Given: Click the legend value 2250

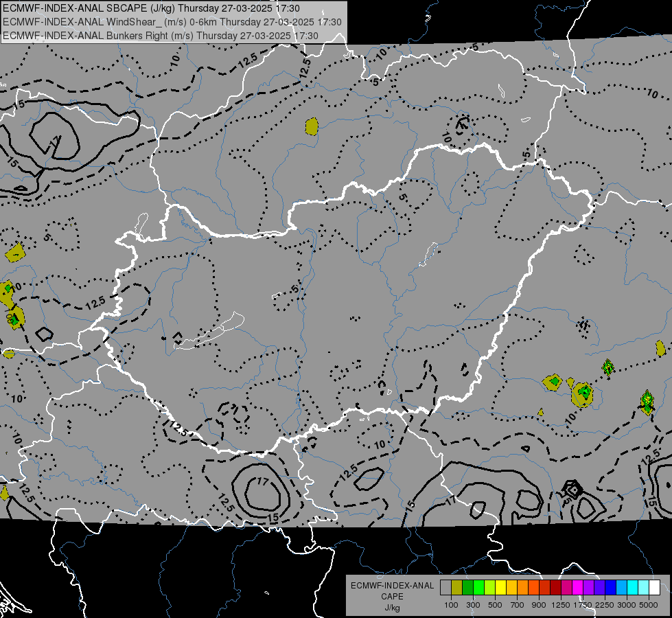Looking at the screenshot, I should (604, 605).
